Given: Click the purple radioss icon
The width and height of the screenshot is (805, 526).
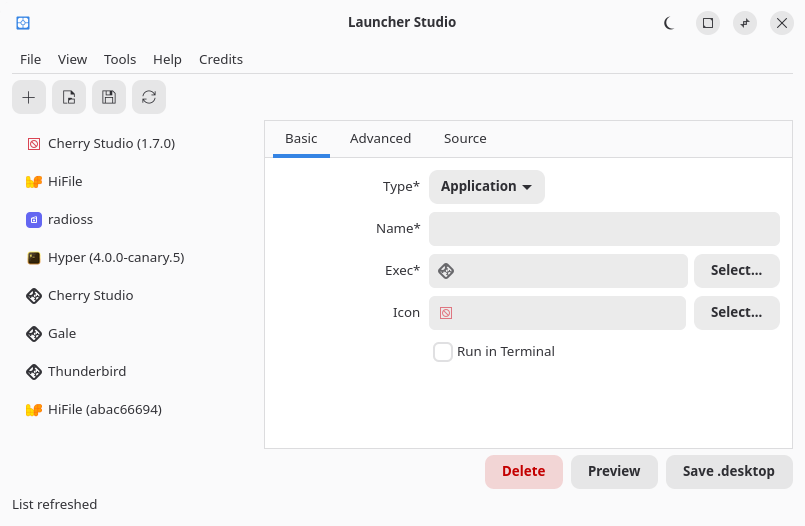Looking at the screenshot, I should [x=34, y=220].
